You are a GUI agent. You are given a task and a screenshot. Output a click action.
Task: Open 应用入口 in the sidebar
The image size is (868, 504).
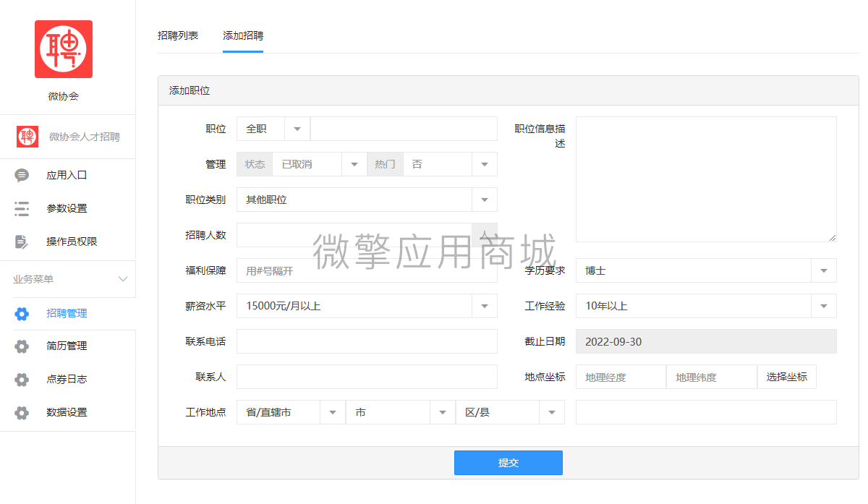(x=68, y=175)
